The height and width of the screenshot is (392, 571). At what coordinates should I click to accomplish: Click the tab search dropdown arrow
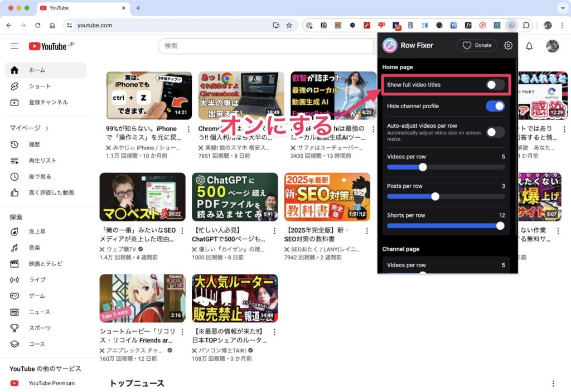click(x=563, y=8)
